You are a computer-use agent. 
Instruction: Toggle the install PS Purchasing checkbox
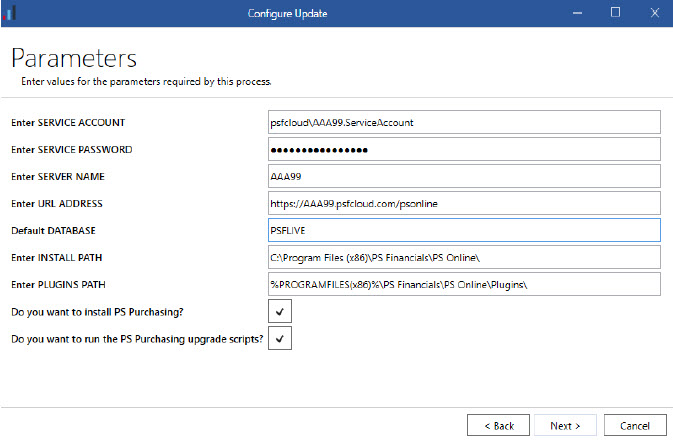281,312
